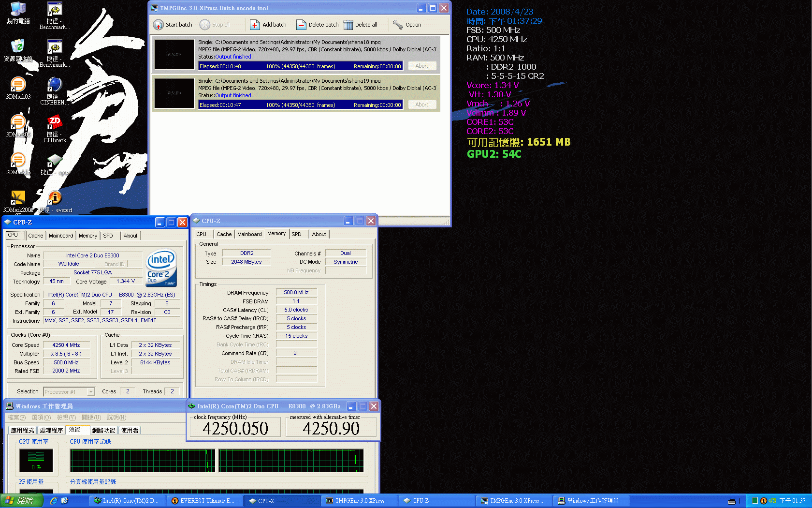The width and height of the screenshot is (812, 508).
Task: Open the everest shortcut on desktop
Action: 55,201
